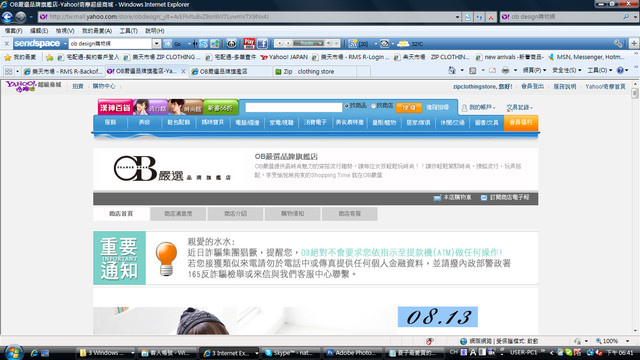This screenshot has height=360, width=640.
Task: Click the 08.13 date banner
Action: coord(438,317)
